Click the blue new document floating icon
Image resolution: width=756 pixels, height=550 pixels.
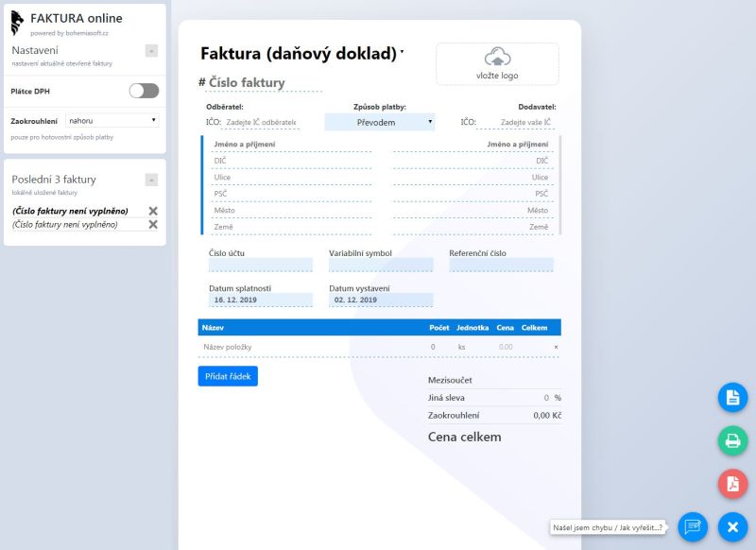coord(732,398)
